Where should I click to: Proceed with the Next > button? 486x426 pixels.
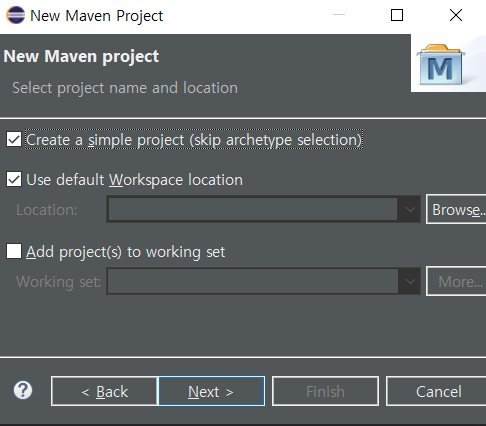point(212,391)
